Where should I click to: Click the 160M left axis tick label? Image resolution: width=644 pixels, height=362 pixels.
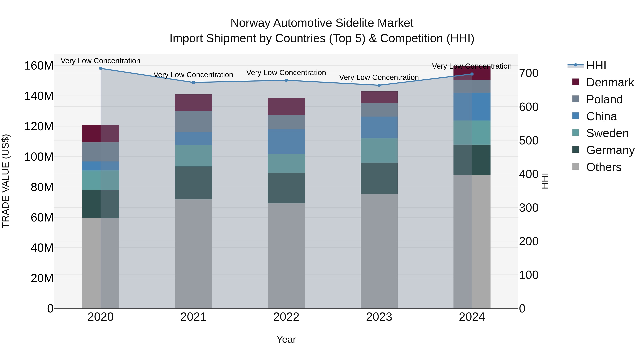click(x=39, y=66)
